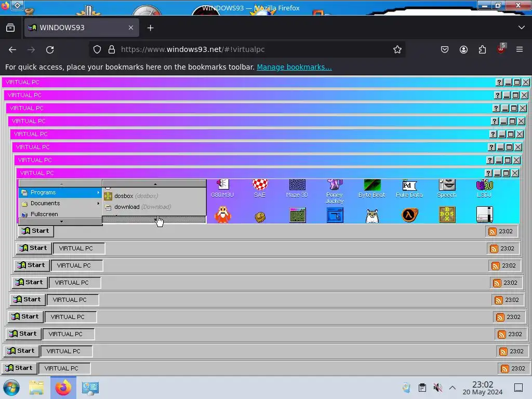The height and width of the screenshot is (399, 532).
Task: Open the LSDJ icon
Action: point(484,188)
